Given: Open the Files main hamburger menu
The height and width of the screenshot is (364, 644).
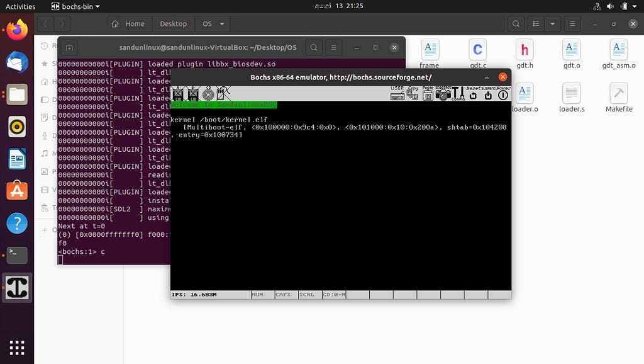Looking at the screenshot, I should tap(572, 24).
